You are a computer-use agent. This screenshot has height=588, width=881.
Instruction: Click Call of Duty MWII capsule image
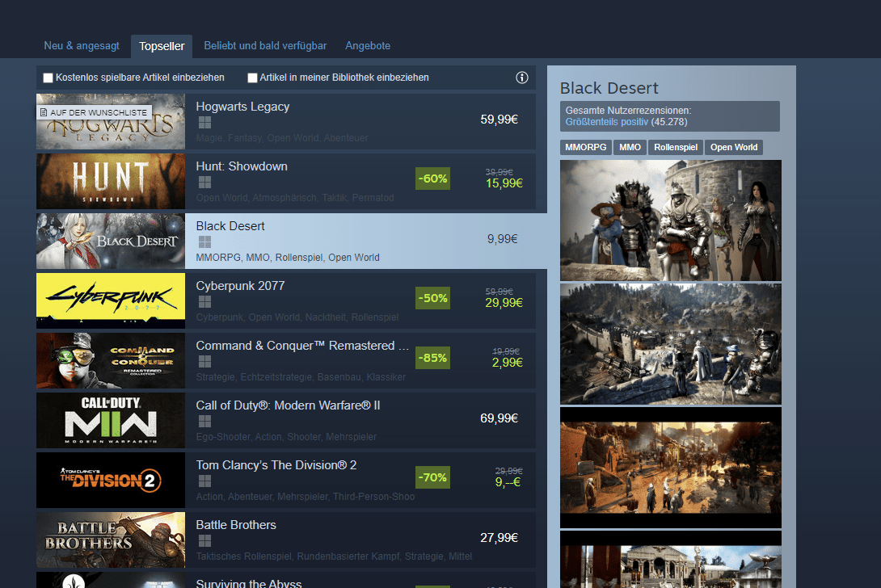coord(111,421)
